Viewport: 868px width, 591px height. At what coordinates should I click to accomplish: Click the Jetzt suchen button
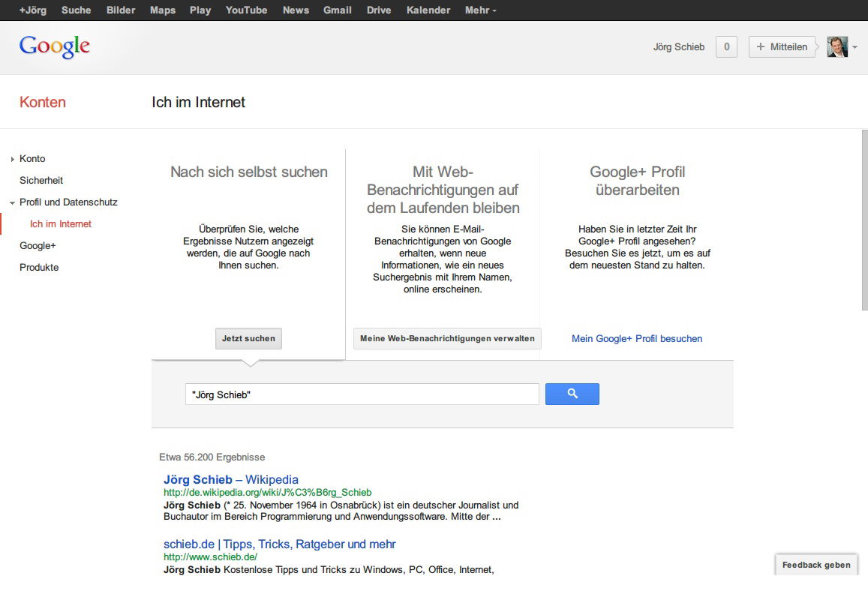pos(248,338)
